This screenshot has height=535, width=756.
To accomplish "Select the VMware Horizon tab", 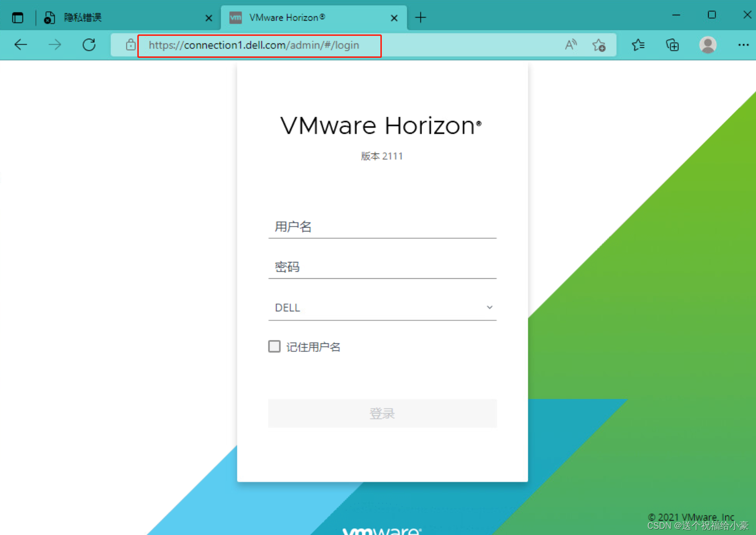I will pyautogui.click(x=313, y=18).
